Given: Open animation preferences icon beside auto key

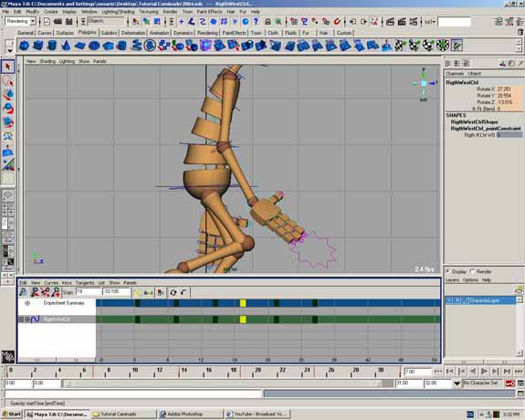Looking at the screenshot, I should click(x=520, y=383).
